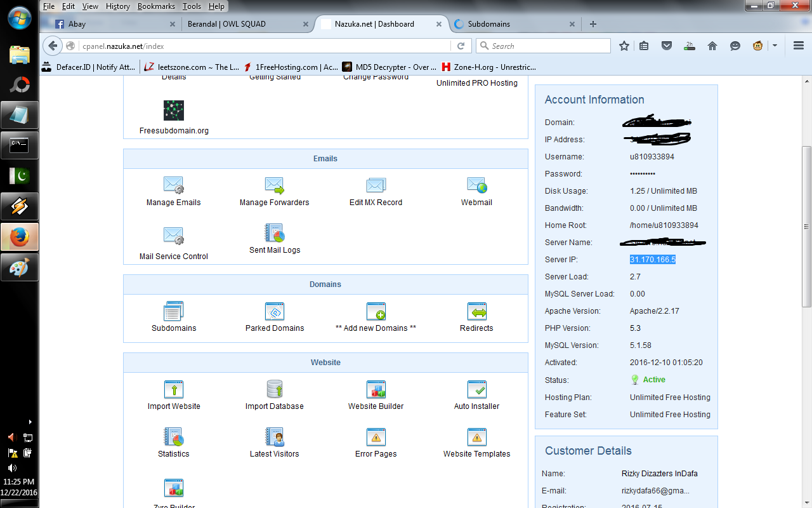Save the page to Pocket
Viewport: 812px width, 508px height.
click(x=666, y=46)
